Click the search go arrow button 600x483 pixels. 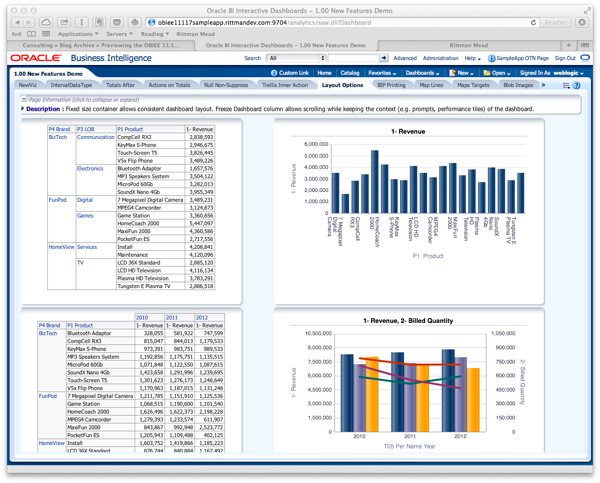(383, 58)
